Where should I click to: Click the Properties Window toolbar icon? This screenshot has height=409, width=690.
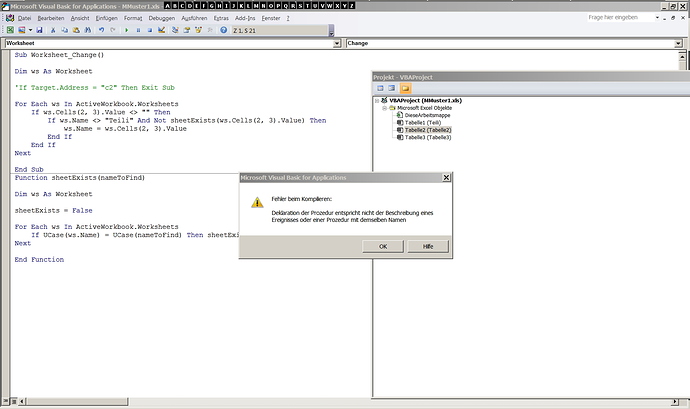pyautogui.click(x=187, y=30)
